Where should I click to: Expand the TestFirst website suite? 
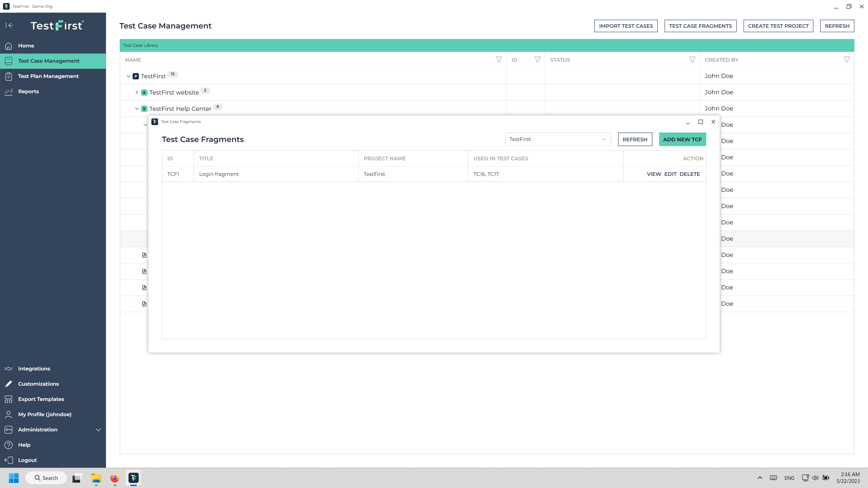coord(137,93)
